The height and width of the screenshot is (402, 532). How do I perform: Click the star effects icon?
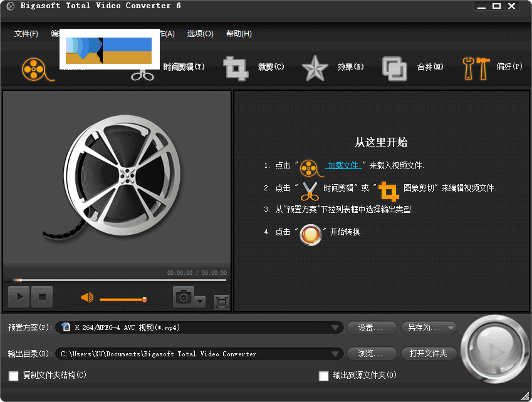tap(315, 68)
